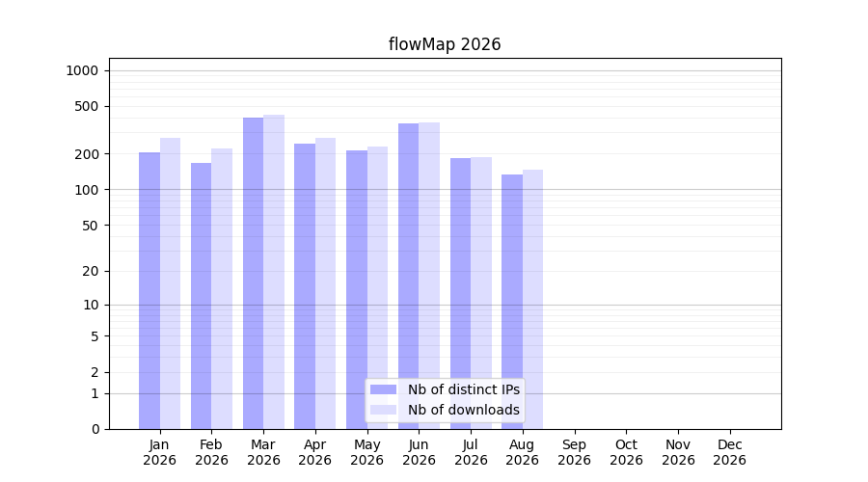Click the distinct IPs legend color swatch
The height and width of the screenshot is (482, 868).
tap(383, 389)
